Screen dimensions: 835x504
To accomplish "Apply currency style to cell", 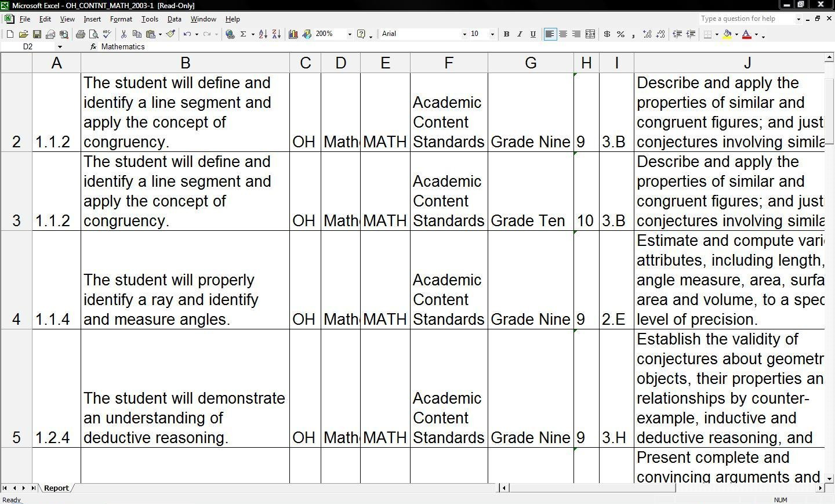I will coord(607,34).
